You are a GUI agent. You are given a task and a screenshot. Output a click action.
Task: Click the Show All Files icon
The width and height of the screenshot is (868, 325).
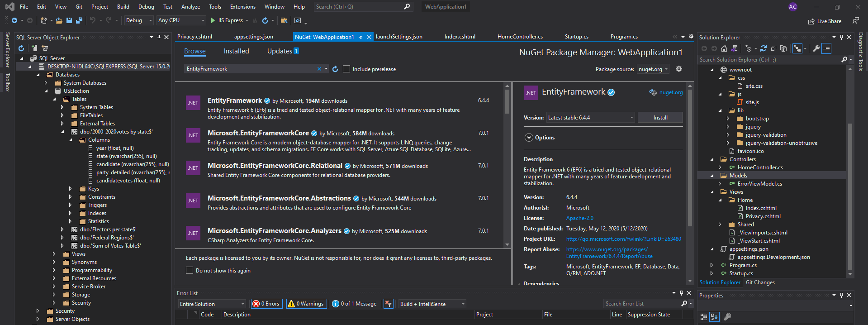coord(783,48)
